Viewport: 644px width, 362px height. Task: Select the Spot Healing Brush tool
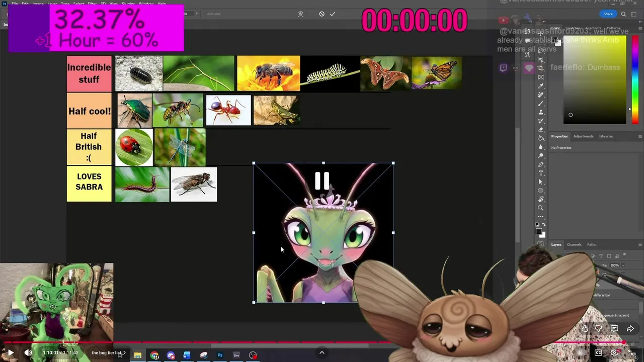(x=541, y=95)
